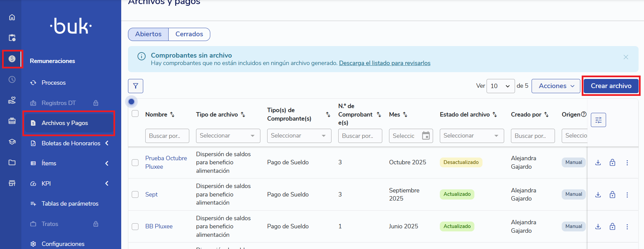Dismiss the Comprobantes sin archivo banner
Screen dimensions: 644x249
coord(626,57)
